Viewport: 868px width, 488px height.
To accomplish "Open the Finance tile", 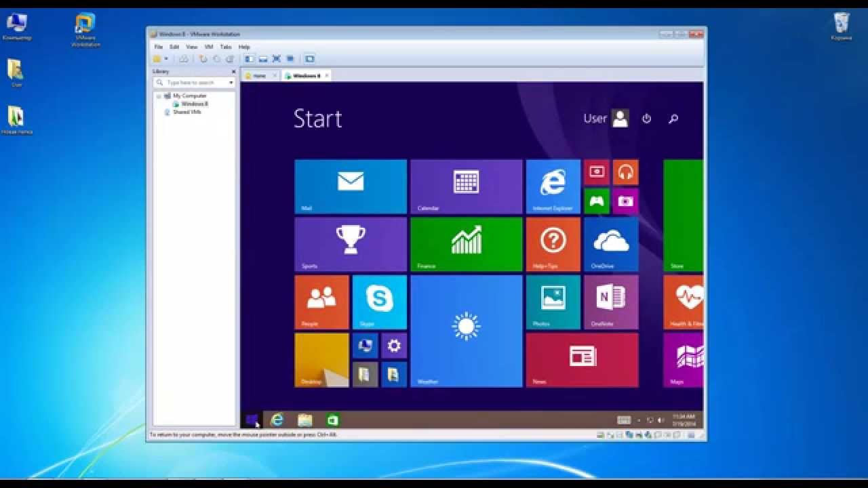I will (x=467, y=244).
